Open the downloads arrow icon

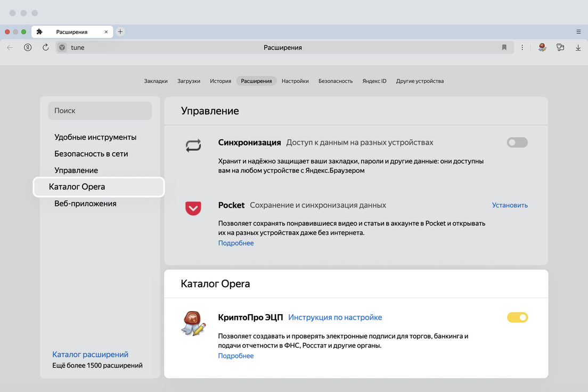[578, 47]
